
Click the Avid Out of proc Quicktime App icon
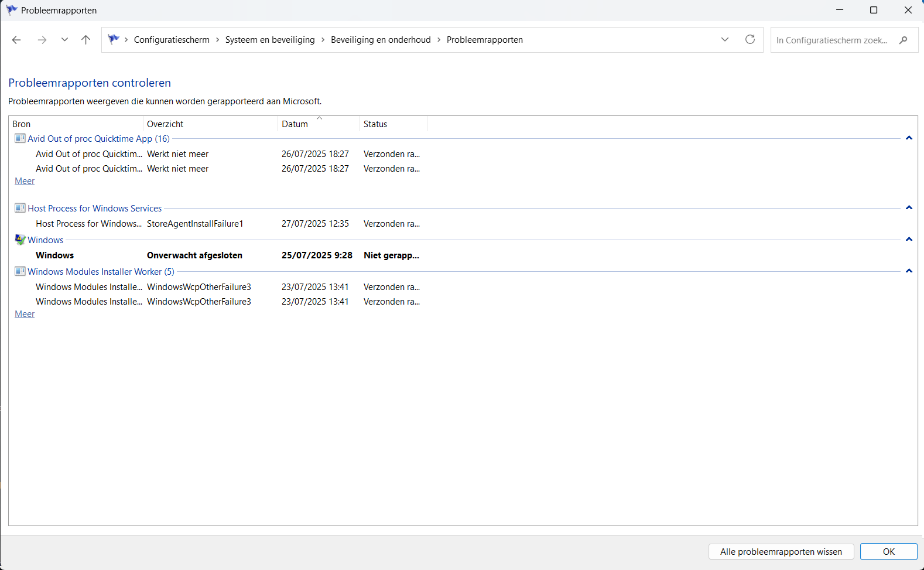click(20, 138)
